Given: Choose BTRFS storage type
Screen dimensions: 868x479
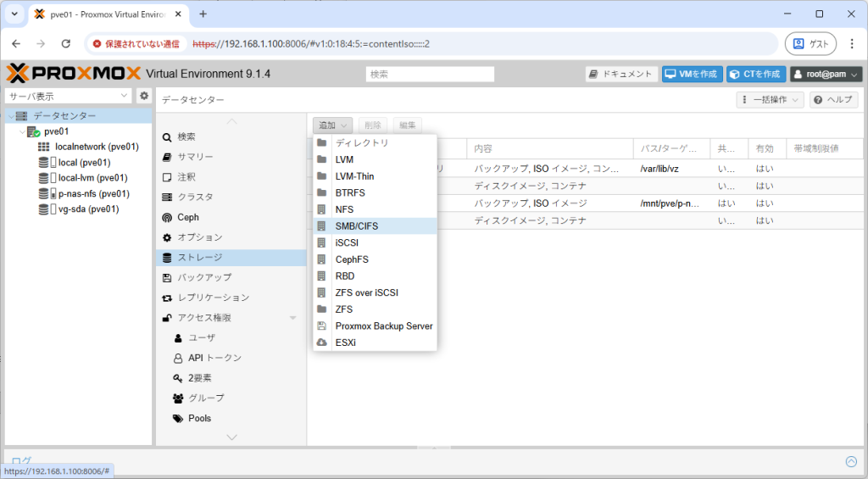Looking at the screenshot, I should pyautogui.click(x=375, y=192).
